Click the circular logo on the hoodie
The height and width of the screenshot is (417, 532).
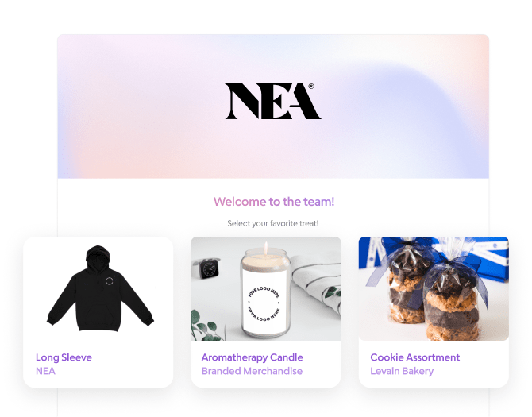pos(110,281)
